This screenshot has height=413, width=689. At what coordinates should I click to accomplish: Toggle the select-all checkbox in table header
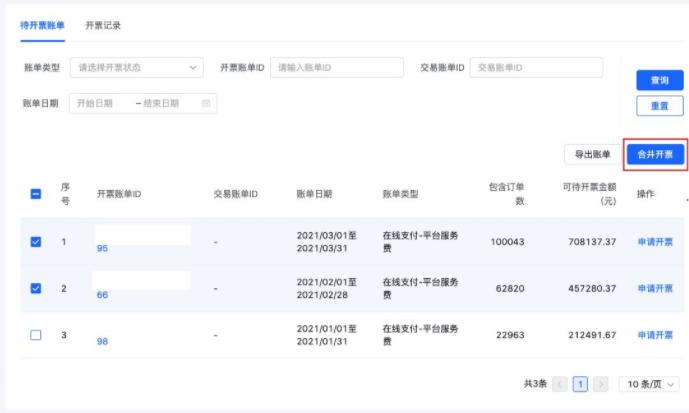tap(36, 194)
